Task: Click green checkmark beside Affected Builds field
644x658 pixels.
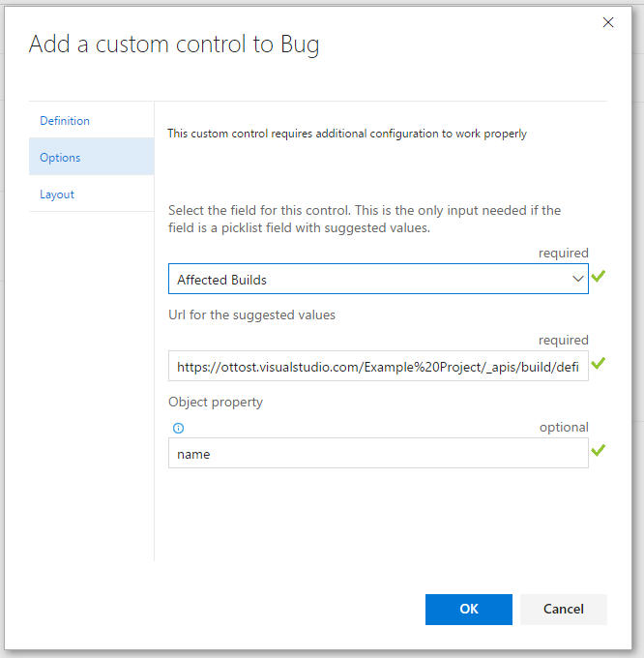Action: [599, 277]
